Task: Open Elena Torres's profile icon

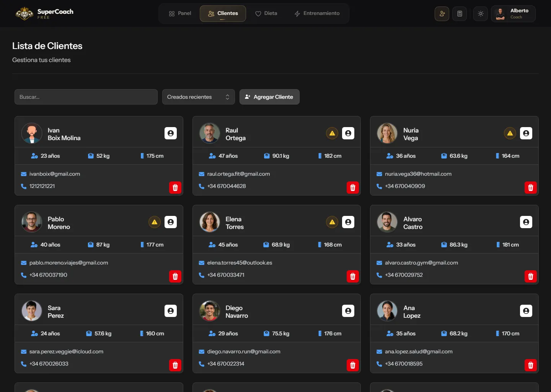Action: tap(348, 222)
